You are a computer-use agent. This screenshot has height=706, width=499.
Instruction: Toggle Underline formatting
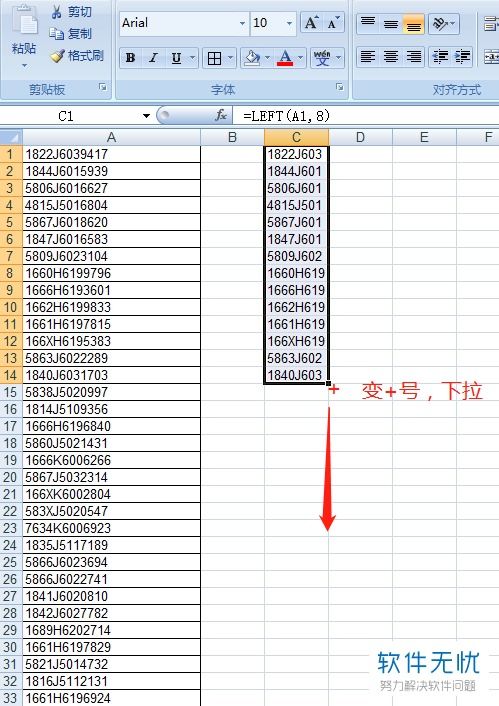pos(177,58)
